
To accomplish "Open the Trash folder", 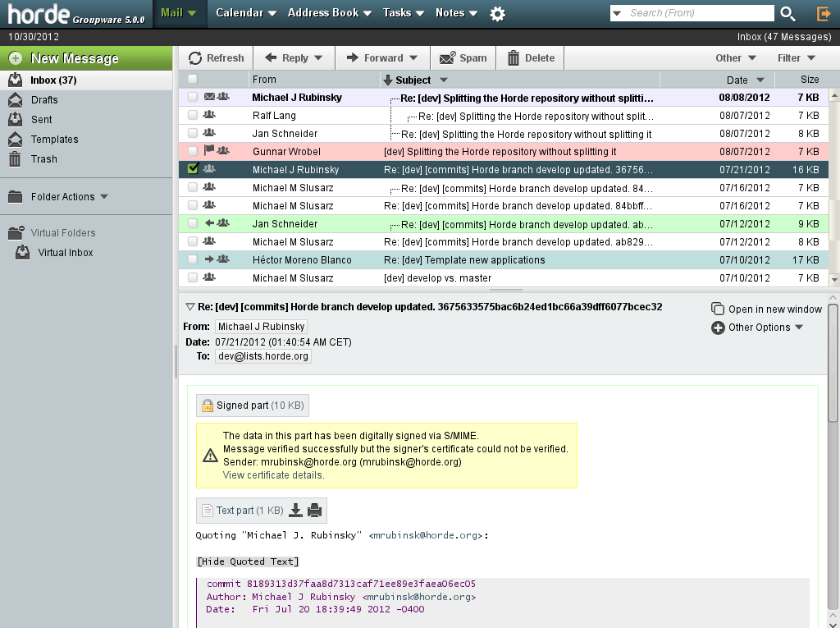I will click(x=44, y=159).
